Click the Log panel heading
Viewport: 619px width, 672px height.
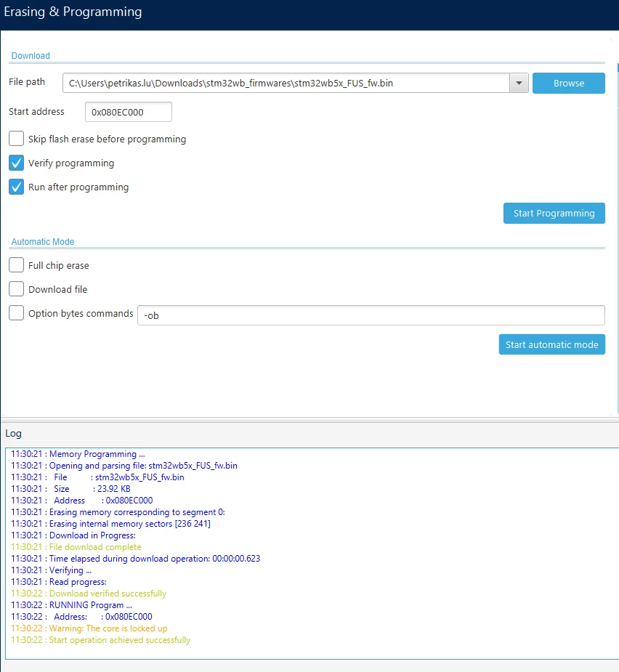pyautogui.click(x=13, y=433)
